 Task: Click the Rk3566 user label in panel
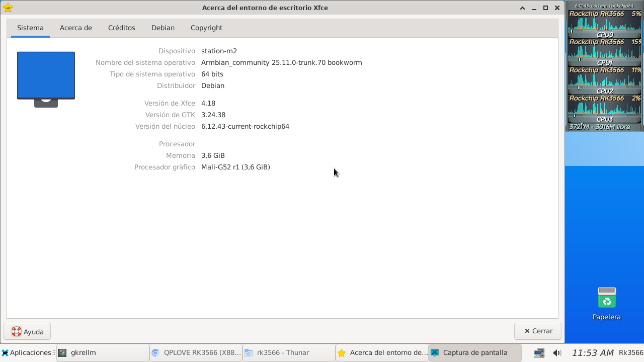631,352
